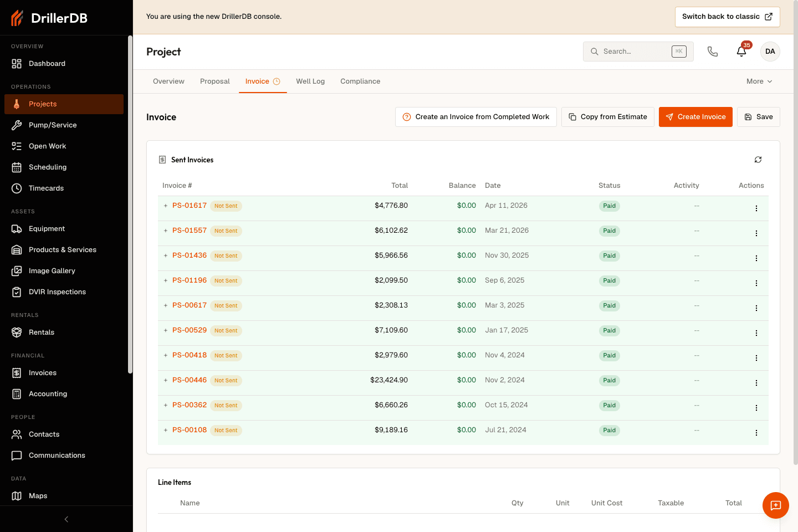Screen dimensions: 798x532
Task: Open invoice link PS-00108
Action: [x=190, y=430]
